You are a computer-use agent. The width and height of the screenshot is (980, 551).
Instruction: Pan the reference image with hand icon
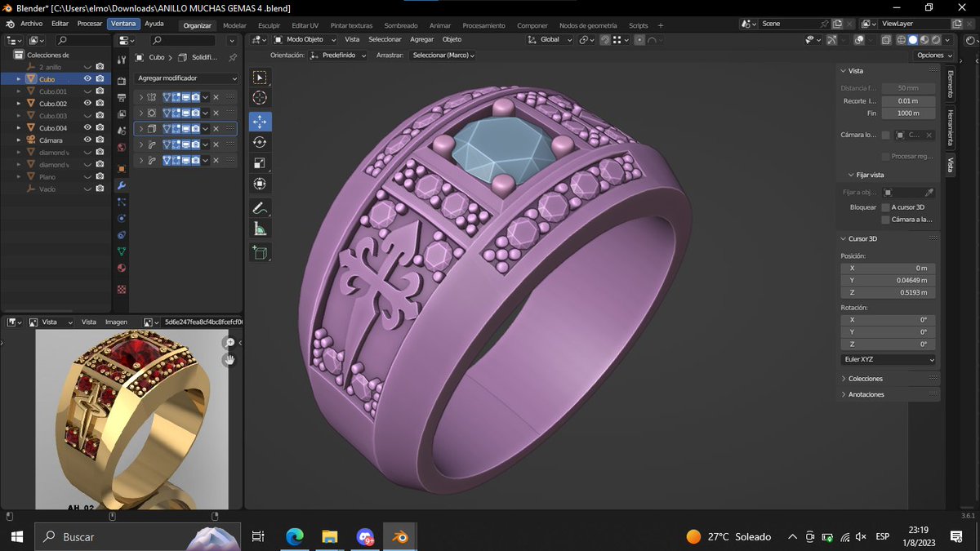click(229, 358)
